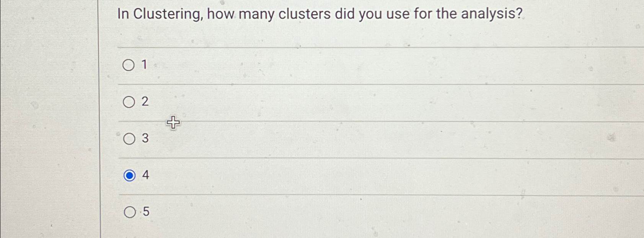644x238 pixels.
Task: Click the currently selected radio for answer 4
Action: (x=129, y=175)
